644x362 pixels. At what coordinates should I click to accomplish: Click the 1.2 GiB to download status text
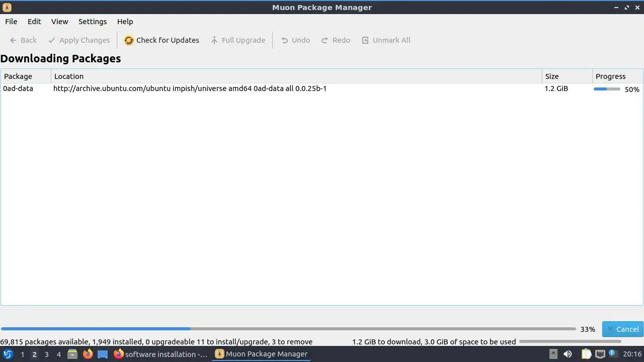coord(434,342)
